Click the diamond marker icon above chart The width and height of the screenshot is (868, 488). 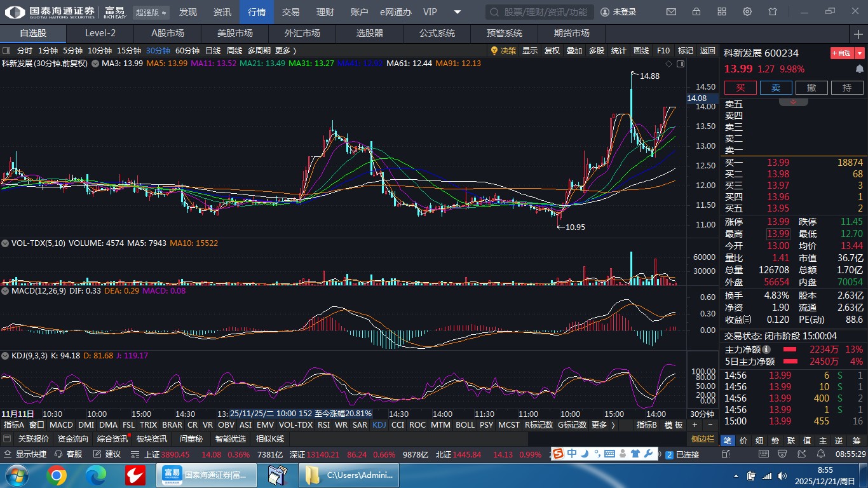tap(668, 64)
